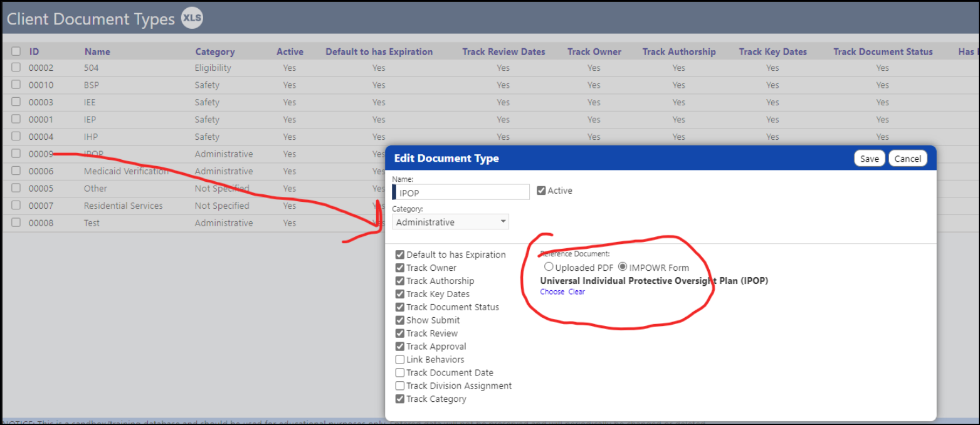Viewport: 980px width, 425px height.
Task: Uncheck Default to has Expiration option
Action: tap(399, 254)
